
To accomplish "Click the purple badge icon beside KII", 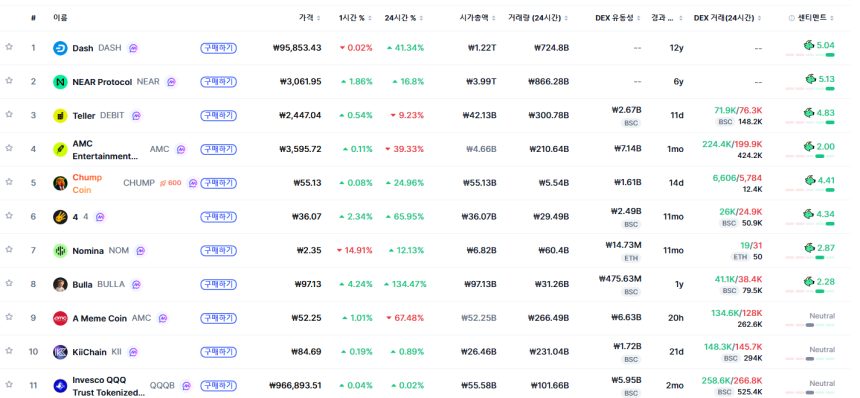I will click(x=132, y=352).
